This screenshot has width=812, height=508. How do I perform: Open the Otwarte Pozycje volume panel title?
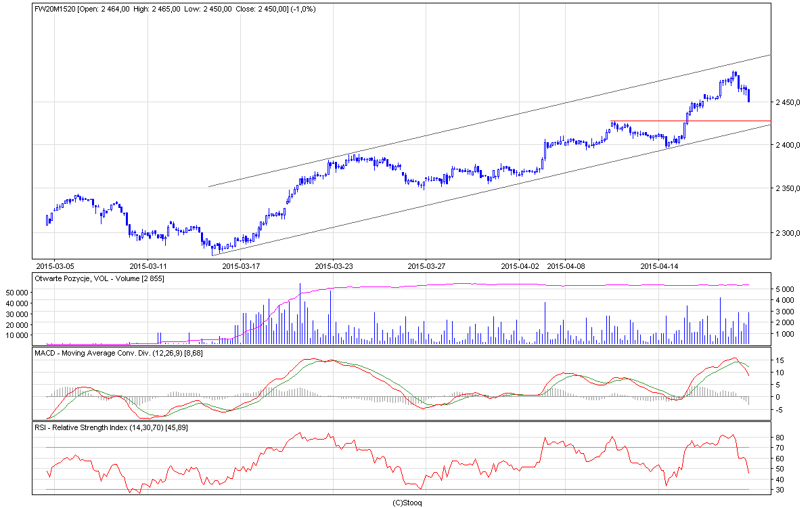99,278
